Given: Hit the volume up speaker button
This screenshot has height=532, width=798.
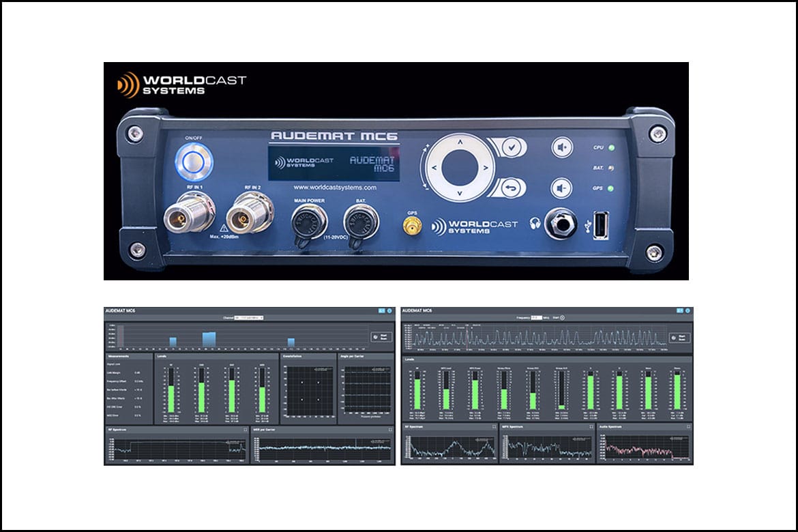Looking at the screenshot, I should click(x=562, y=147).
